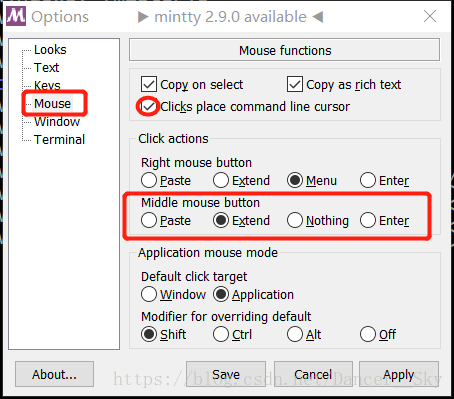Turn Off the override modifier

coord(368,334)
